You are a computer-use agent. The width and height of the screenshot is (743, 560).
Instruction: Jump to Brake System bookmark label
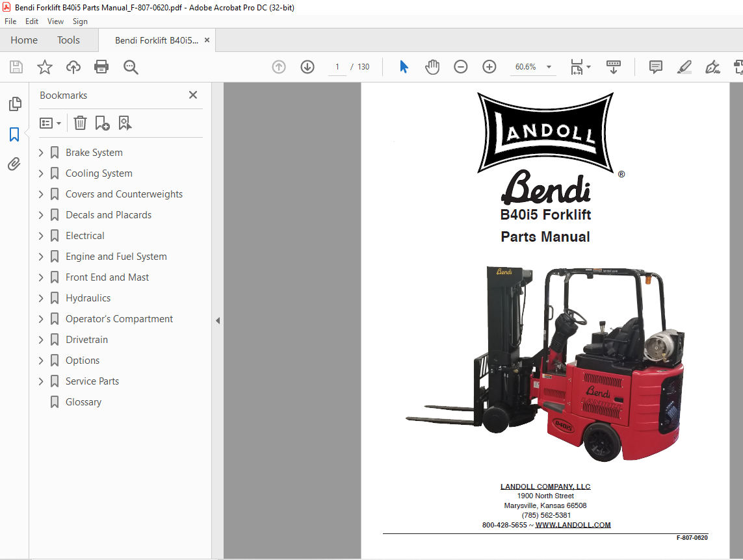pyautogui.click(x=94, y=153)
